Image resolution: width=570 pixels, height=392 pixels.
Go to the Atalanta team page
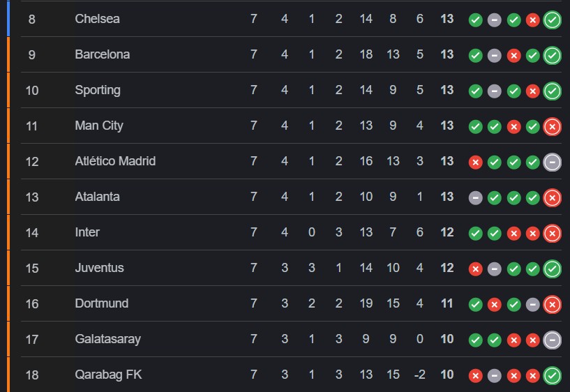[x=97, y=197]
